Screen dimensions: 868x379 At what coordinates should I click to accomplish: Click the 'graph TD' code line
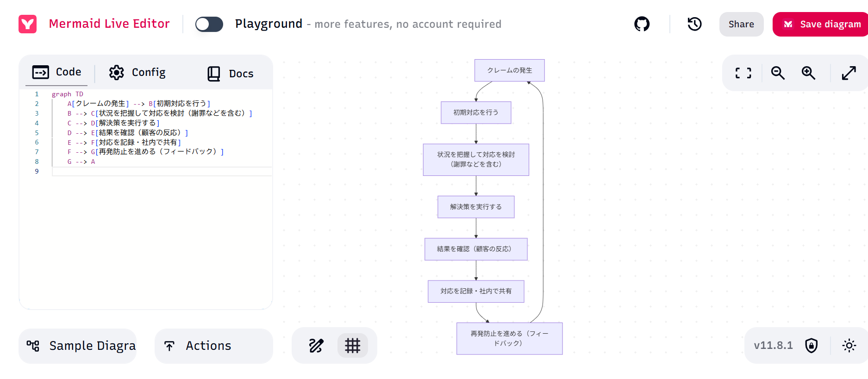point(68,94)
